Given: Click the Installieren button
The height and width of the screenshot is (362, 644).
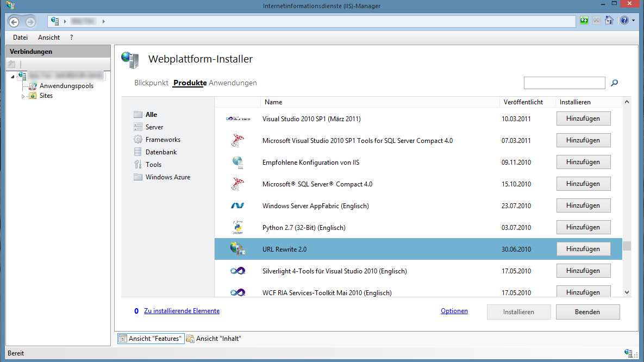Looking at the screenshot, I should [x=518, y=312].
